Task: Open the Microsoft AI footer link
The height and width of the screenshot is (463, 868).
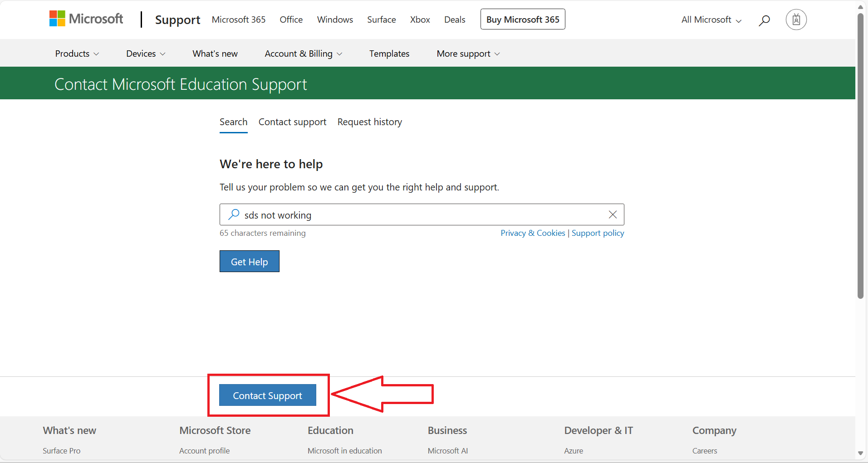Action: pyautogui.click(x=448, y=451)
